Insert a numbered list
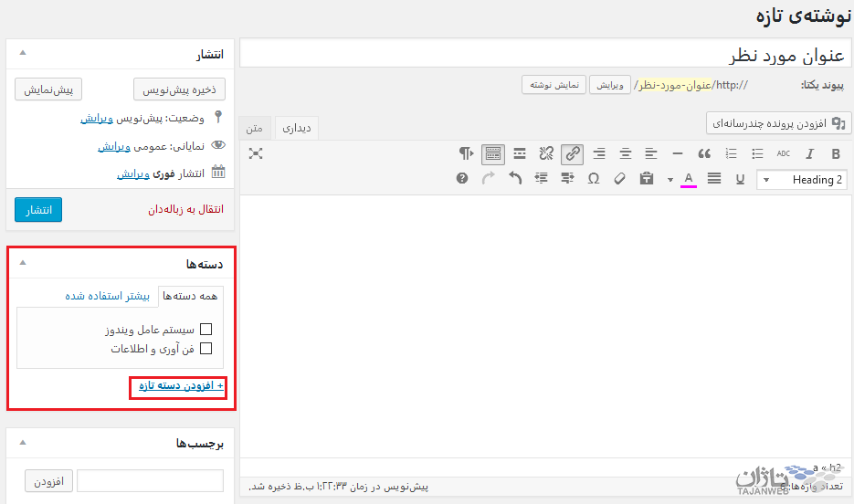 click(731, 154)
